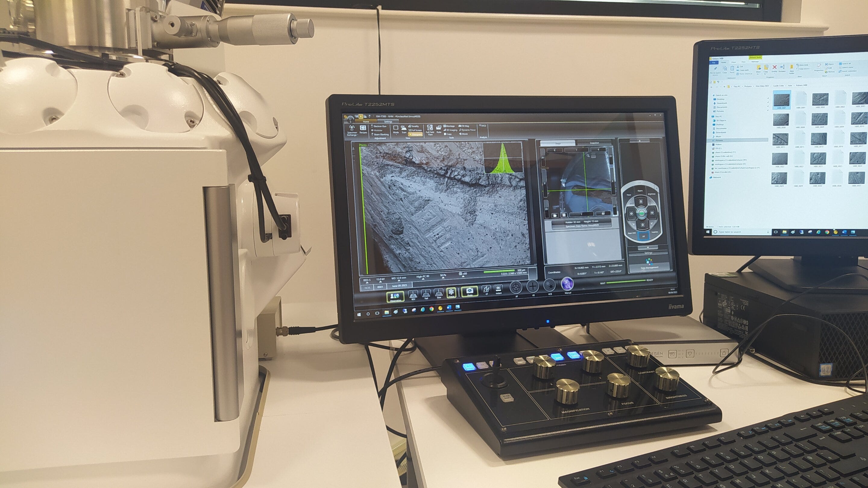The height and width of the screenshot is (488, 868).
Task: Expand the x50 magnification selector
Action: pos(463,275)
